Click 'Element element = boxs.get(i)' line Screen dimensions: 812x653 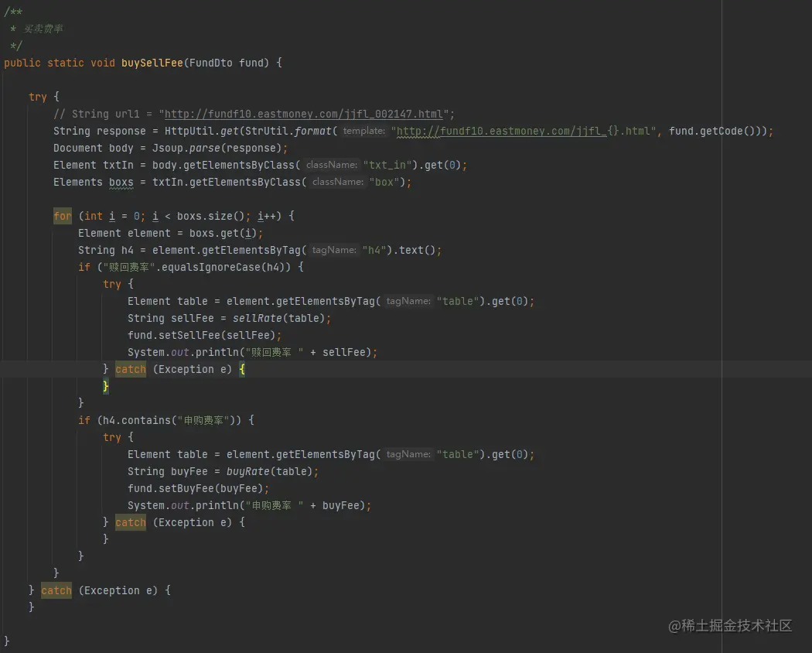click(171, 233)
